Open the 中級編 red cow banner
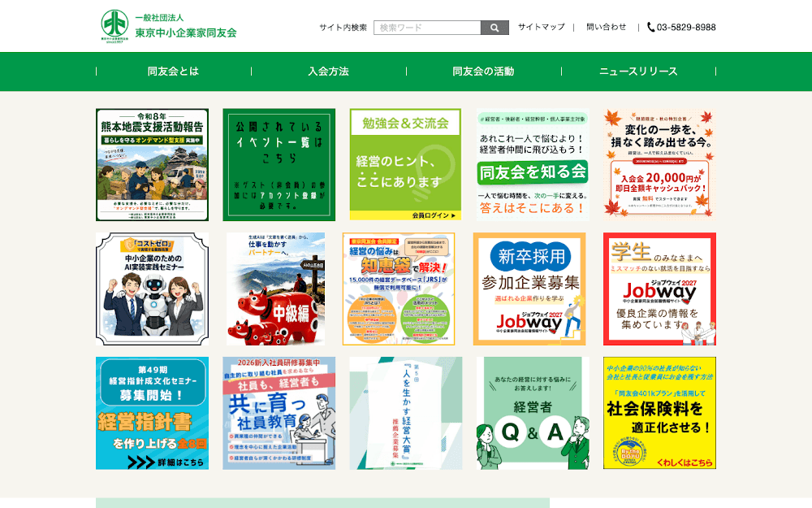This screenshot has width=812, height=508. click(x=276, y=289)
